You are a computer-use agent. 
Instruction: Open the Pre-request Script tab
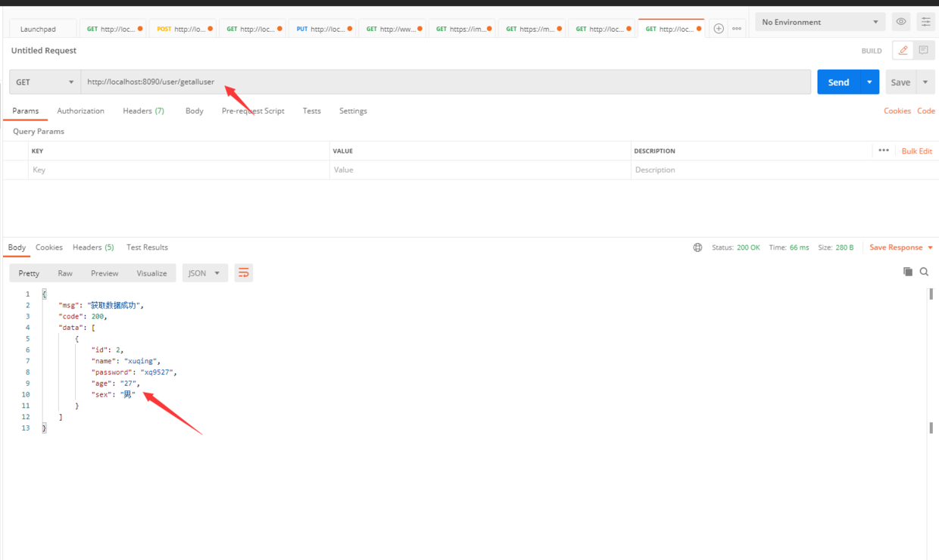point(253,110)
